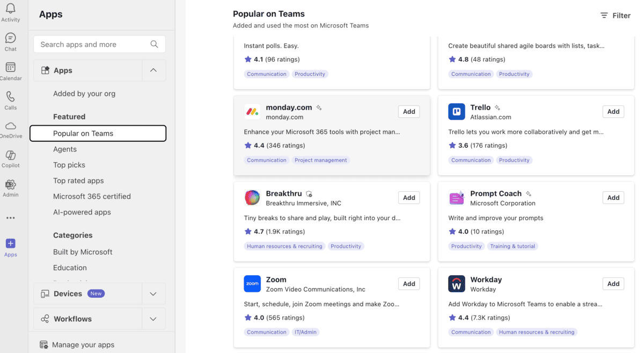644x353 pixels.
Task: Add the Trello app
Action: [x=613, y=112]
